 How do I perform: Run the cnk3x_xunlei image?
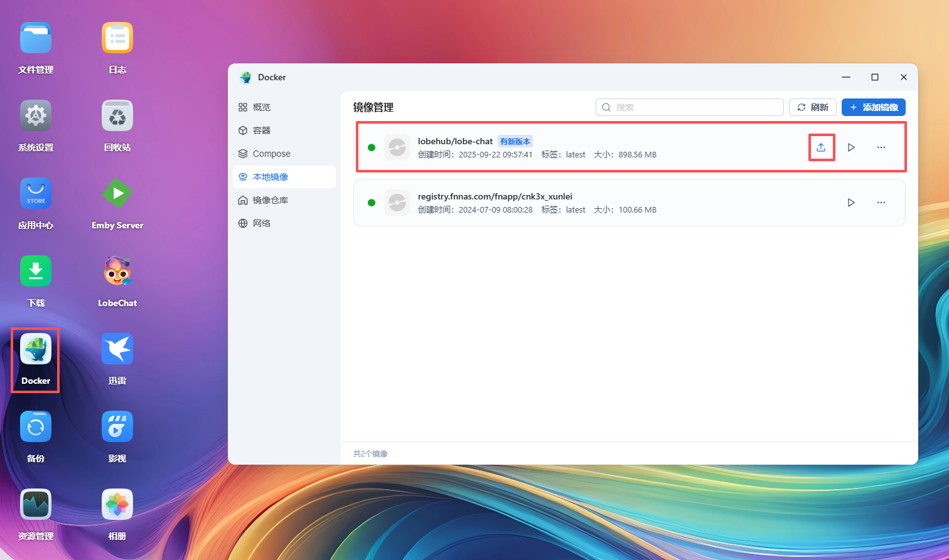point(851,203)
